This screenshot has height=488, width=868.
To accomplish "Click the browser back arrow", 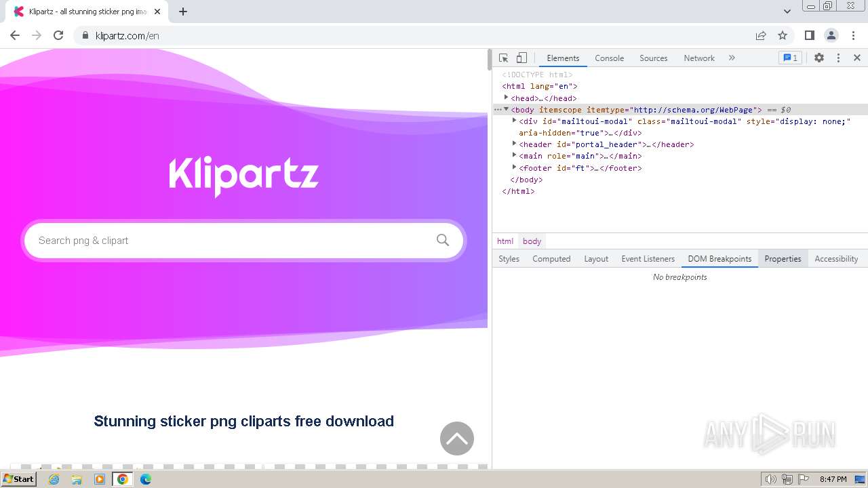I will [x=15, y=35].
